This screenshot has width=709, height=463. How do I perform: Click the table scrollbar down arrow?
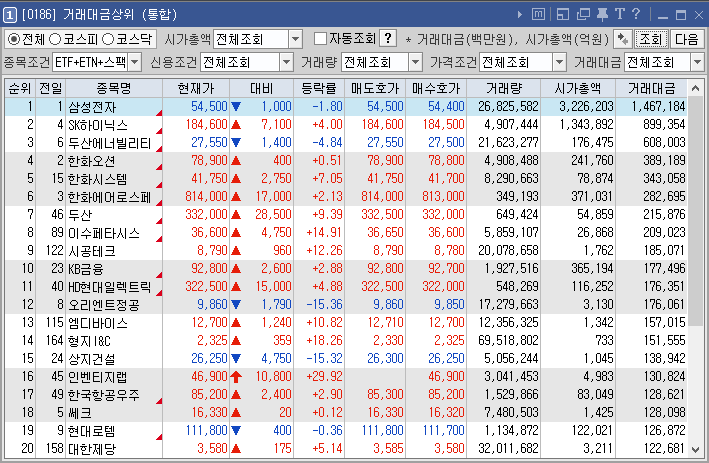[x=695, y=449]
